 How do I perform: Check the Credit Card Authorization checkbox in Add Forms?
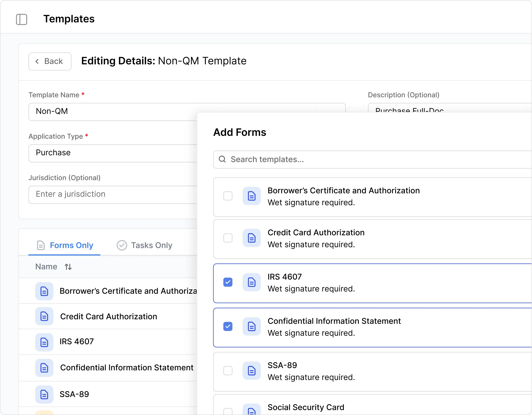228,238
